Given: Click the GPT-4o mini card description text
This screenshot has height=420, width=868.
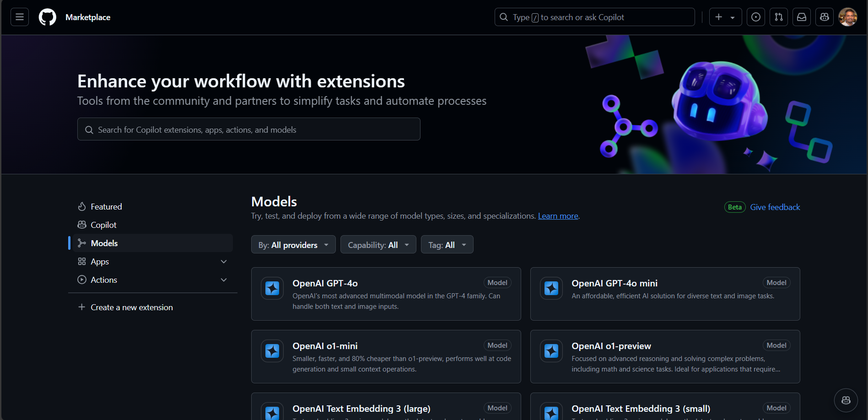Looking at the screenshot, I should click(x=673, y=296).
